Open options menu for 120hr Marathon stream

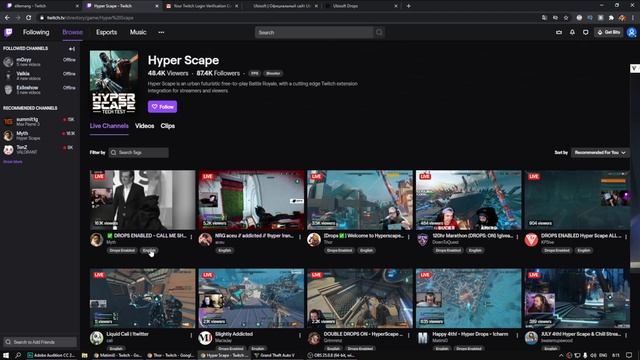[517, 237]
